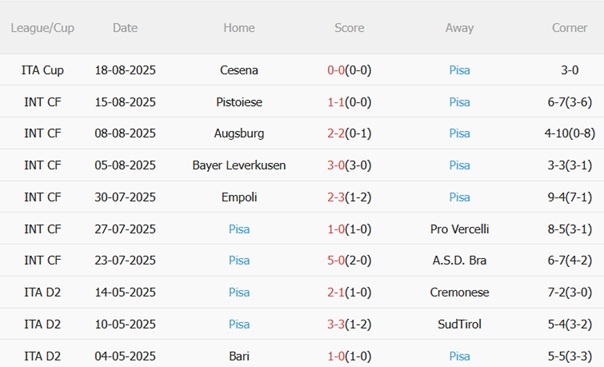Click Pisa link in the Pistoiese match

click(459, 102)
